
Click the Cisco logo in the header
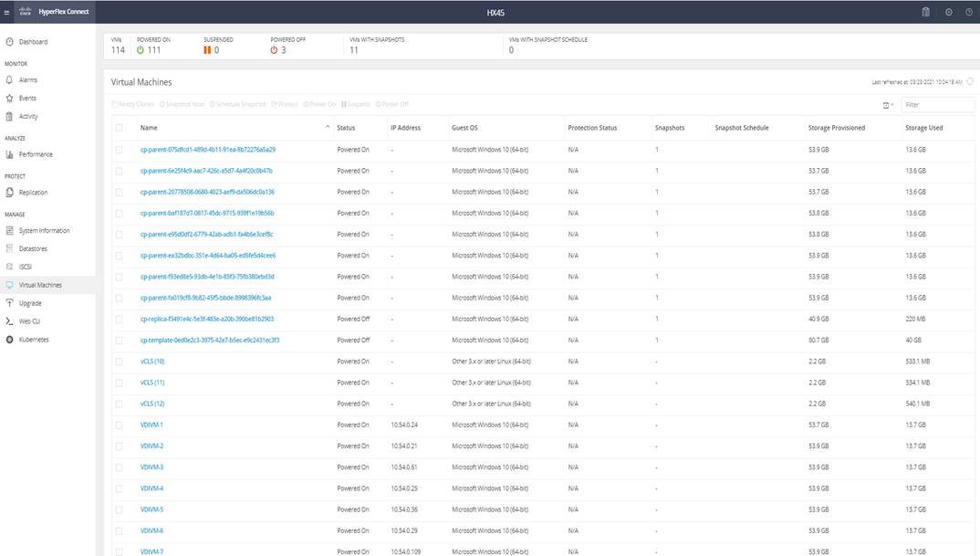pyautogui.click(x=26, y=12)
